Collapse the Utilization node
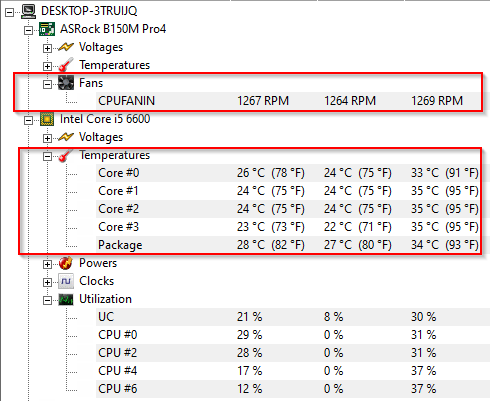 [47, 300]
